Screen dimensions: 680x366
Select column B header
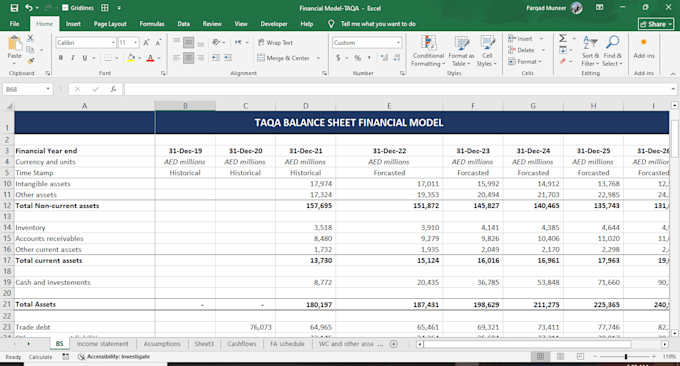[x=185, y=106]
